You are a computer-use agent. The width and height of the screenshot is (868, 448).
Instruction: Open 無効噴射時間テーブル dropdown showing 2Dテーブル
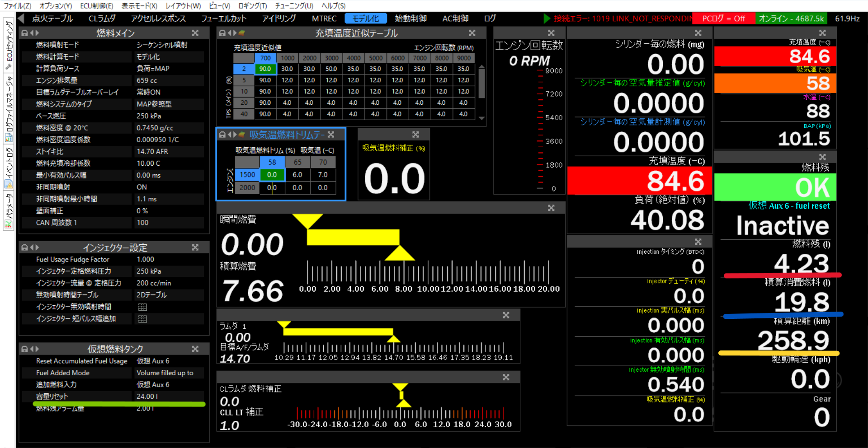(x=170, y=295)
